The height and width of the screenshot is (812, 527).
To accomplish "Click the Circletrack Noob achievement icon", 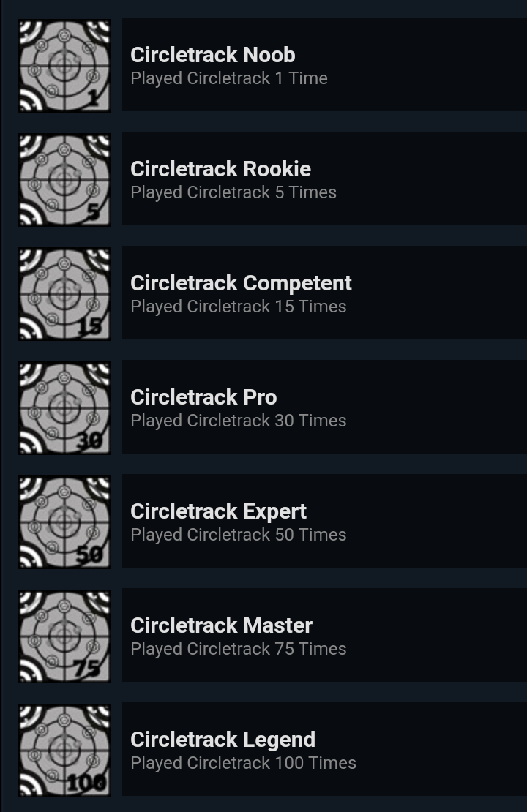I will [64, 66].
